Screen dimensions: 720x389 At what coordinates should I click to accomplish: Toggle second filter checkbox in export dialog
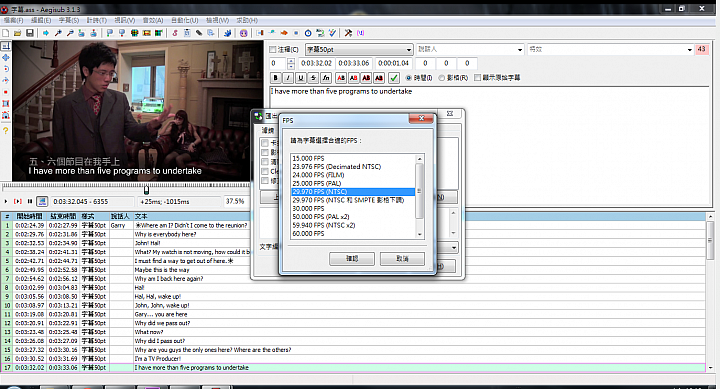pyautogui.click(x=264, y=152)
